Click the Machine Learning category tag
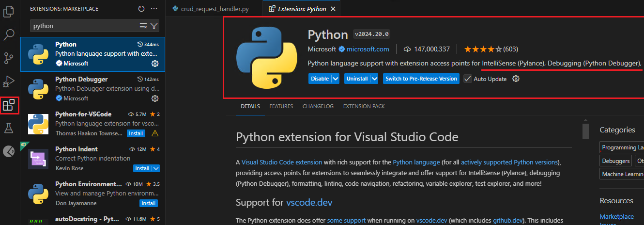The image size is (644, 227). tap(622, 174)
